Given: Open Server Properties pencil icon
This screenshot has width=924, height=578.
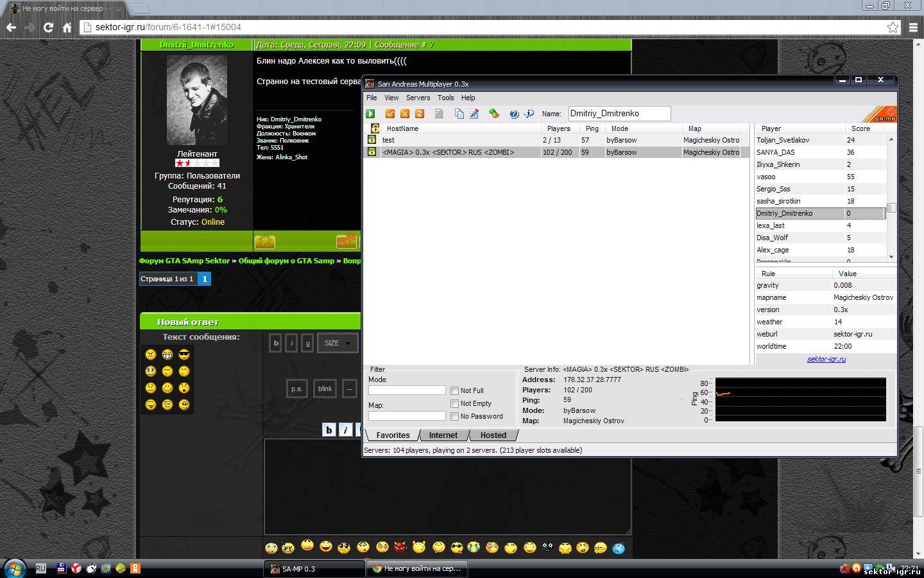Looking at the screenshot, I should [474, 114].
